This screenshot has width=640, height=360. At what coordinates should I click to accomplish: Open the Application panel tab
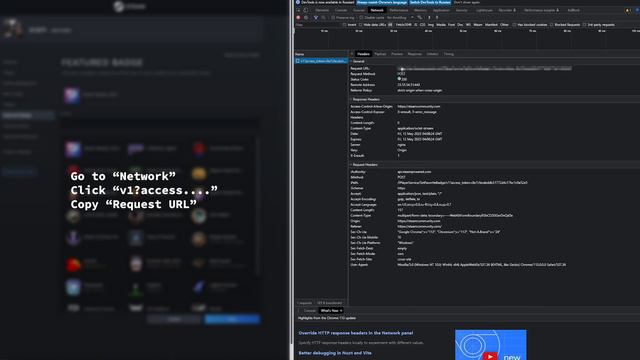click(441, 10)
